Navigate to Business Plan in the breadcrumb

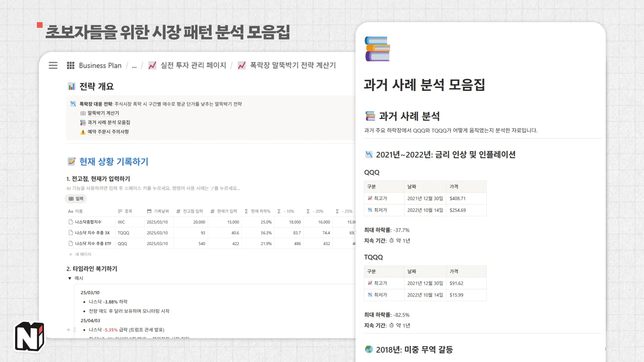coord(100,65)
